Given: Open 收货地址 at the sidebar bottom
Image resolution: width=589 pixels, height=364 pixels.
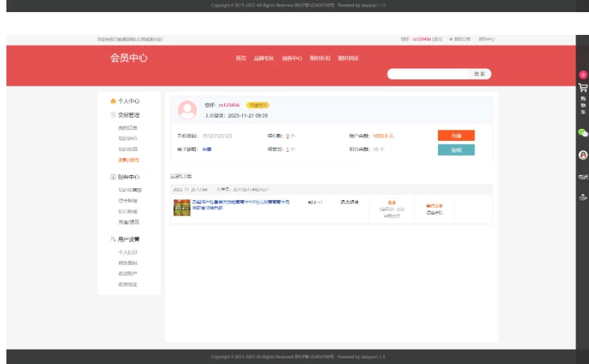Looking at the screenshot, I should (127, 284).
